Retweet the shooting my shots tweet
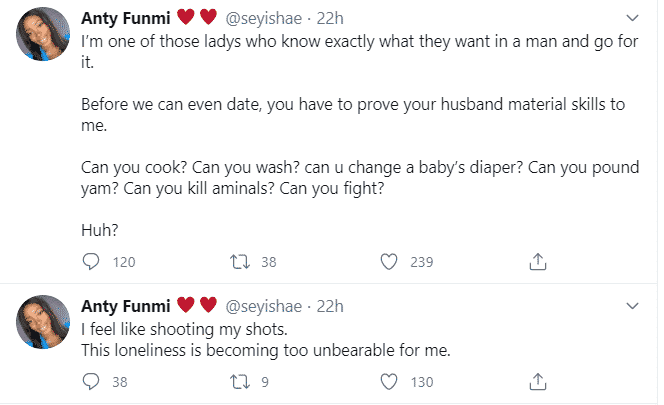Image resolution: width=664 pixels, height=405 pixels. [239, 381]
